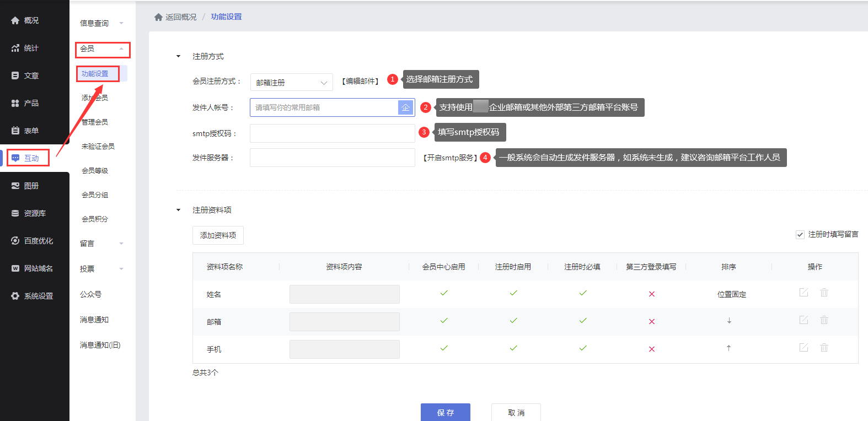Screen dimensions: 868x421
Task: Click 【开启smtp服务】 link
Action: tap(450, 158)
